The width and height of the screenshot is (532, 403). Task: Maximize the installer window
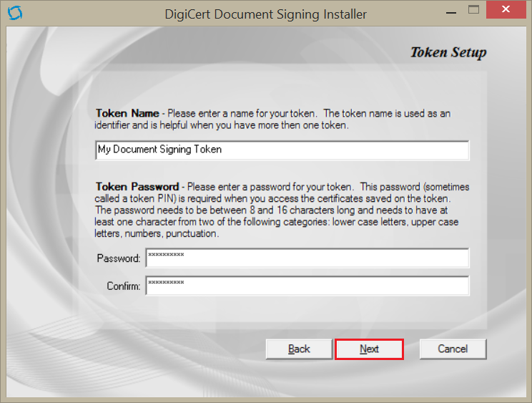click(473, 11)
